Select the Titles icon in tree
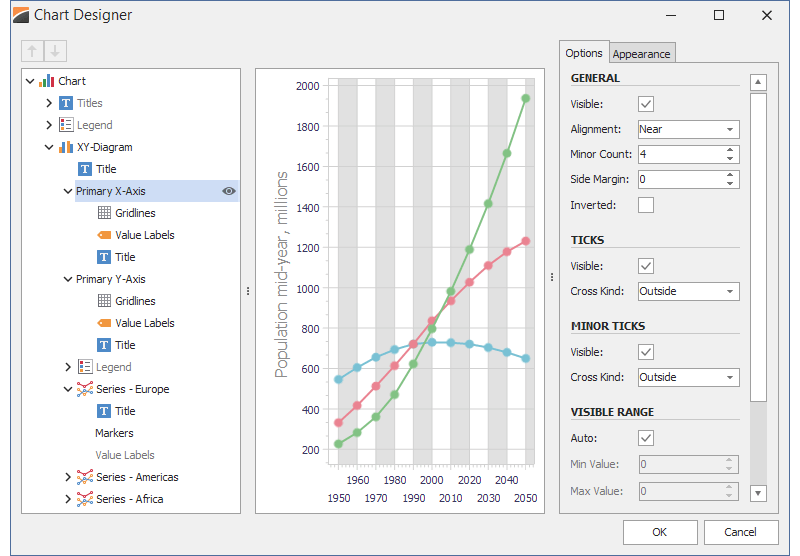Viewport: 800px width, 556px height. tap(66, 103)
